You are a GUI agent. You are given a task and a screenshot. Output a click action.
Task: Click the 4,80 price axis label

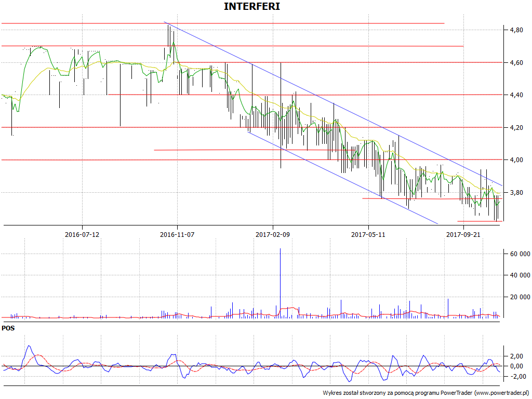click(516, 30)
